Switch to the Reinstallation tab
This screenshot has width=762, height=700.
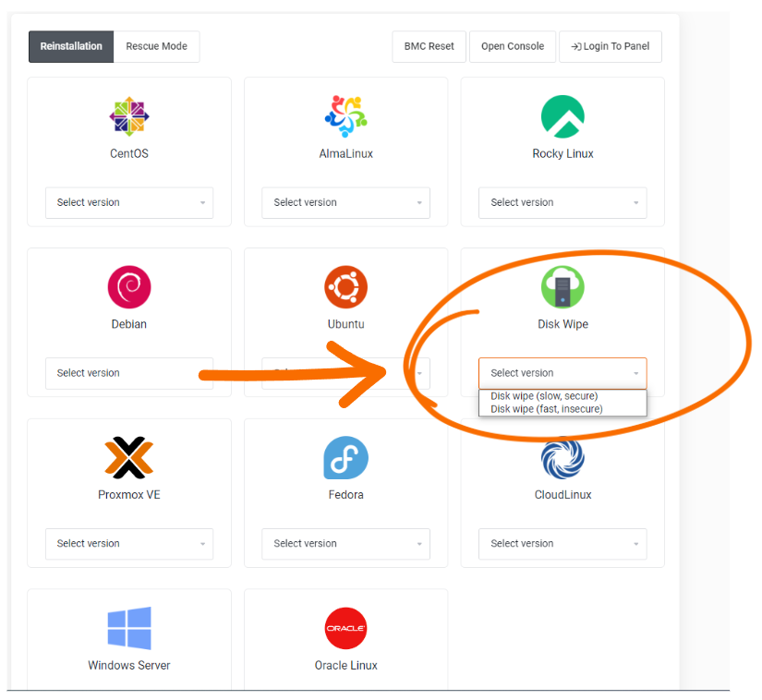pyautogui.click(x=71, y=46)
